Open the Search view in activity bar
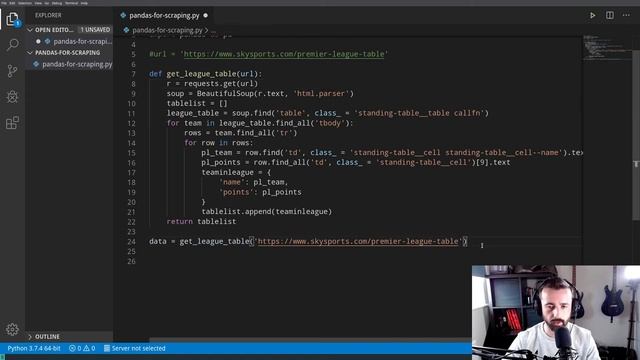 tap(12, 44)
